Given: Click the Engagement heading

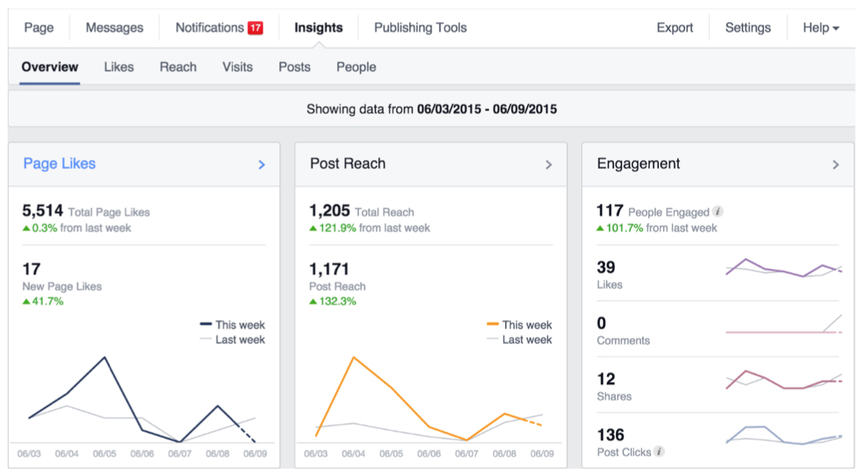Looking at the screenshot, I should [638, 164].
